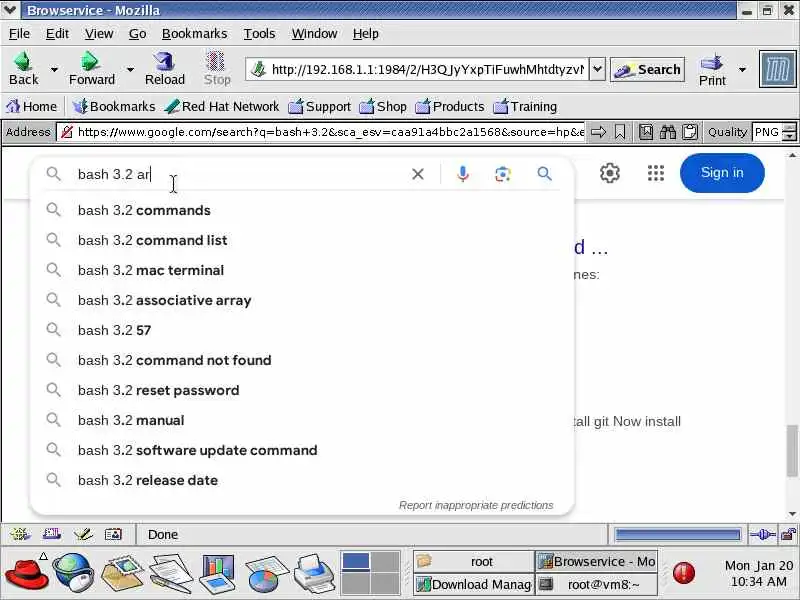Viewport: 800px width, 600px height.
Task: Select suggestion 'bash 3.2 command not found'
Action: (302, 360)
